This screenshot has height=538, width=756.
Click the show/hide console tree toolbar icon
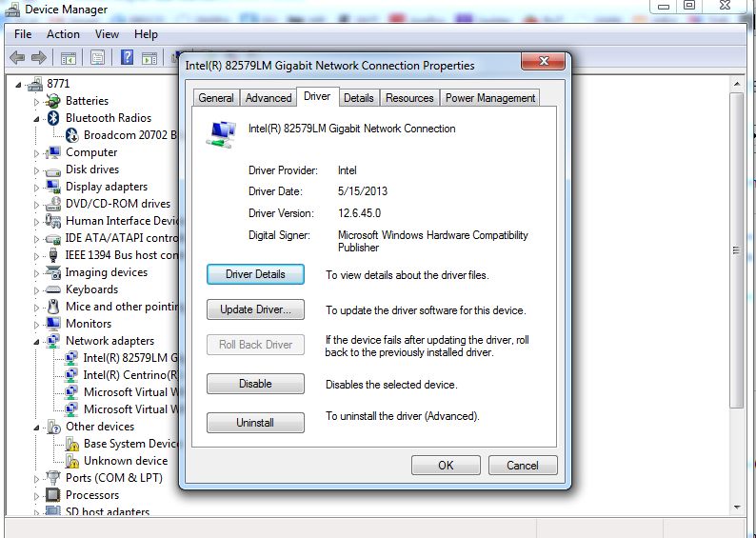(x=69, y=58)
